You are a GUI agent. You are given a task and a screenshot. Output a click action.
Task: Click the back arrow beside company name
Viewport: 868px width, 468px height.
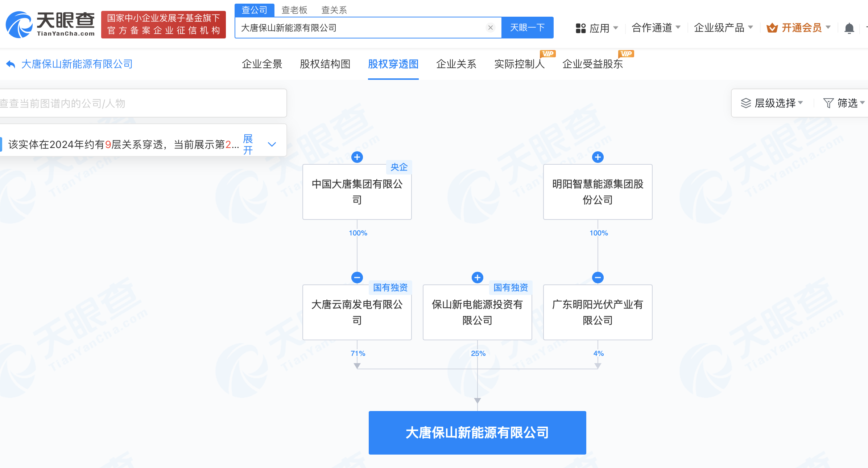[11, 64]
